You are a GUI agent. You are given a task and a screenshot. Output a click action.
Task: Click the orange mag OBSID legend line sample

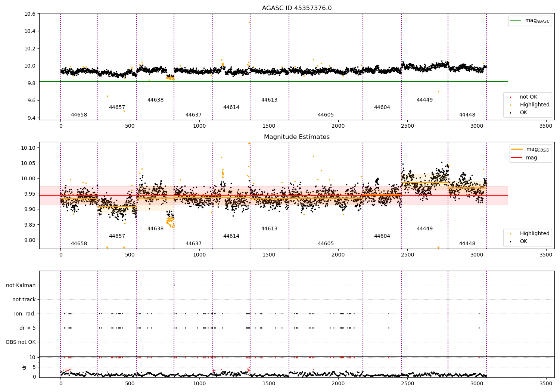pos(517,149)
